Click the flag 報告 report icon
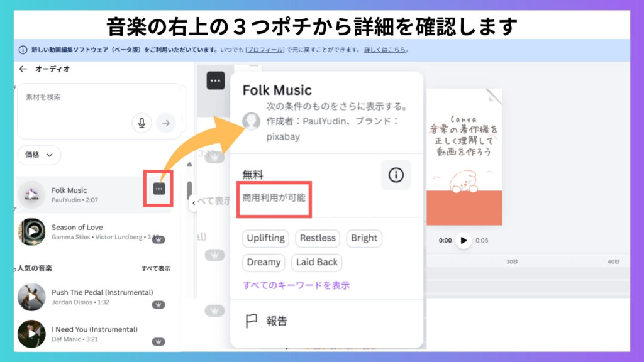Viewport: 644px width, 362px height. point(252,321)
